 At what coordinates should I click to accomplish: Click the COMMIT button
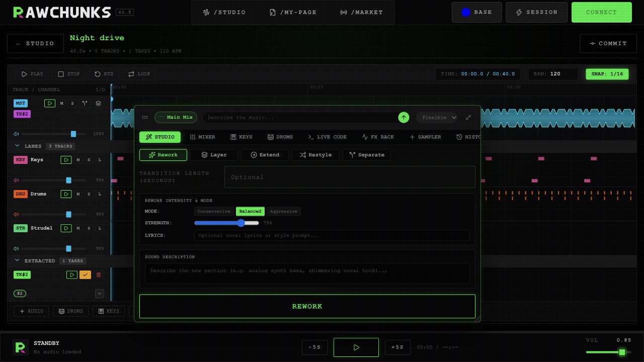[608, 43]
